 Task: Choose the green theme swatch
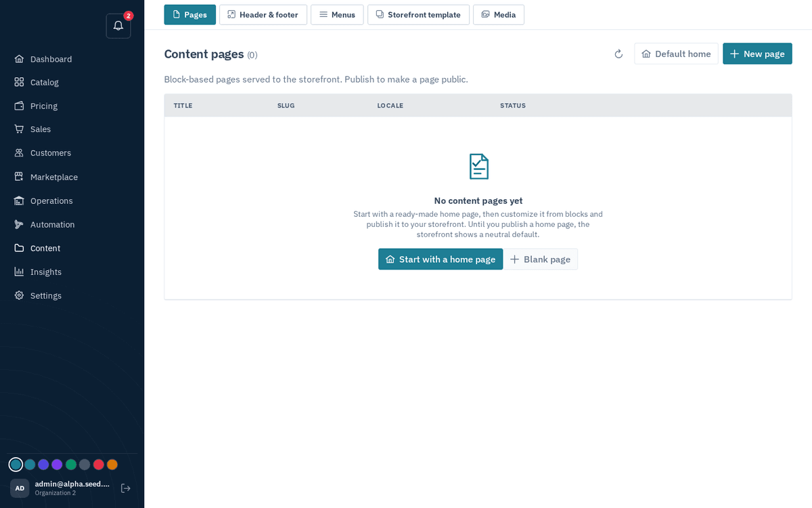point(71,465)
